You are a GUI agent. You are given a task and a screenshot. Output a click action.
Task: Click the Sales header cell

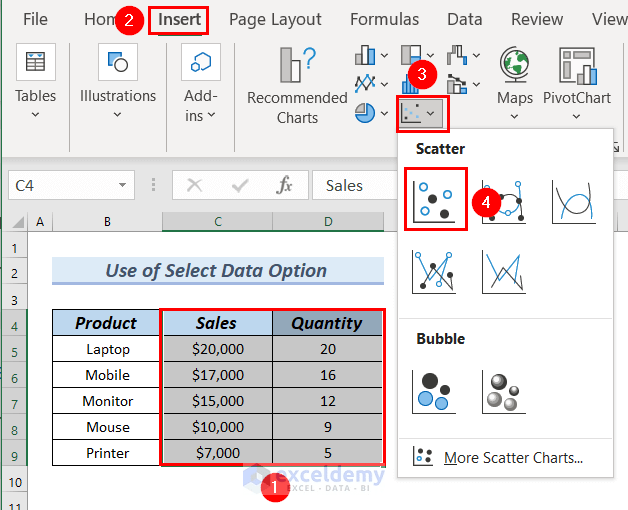216,323
